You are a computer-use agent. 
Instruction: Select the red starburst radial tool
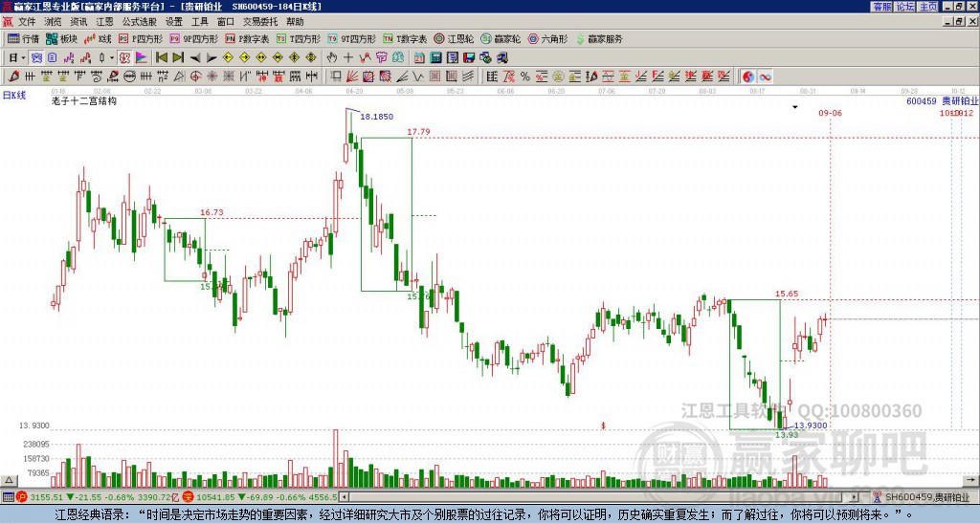point(212,76)
